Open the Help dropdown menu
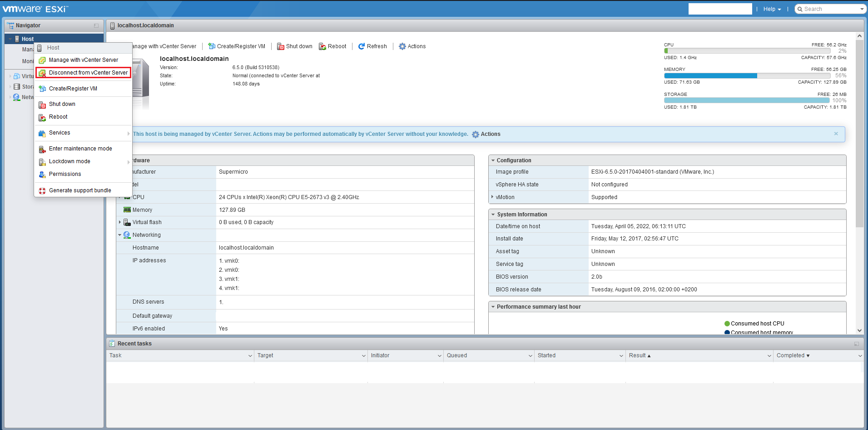 pyautogui.click(x=772, y=9)
